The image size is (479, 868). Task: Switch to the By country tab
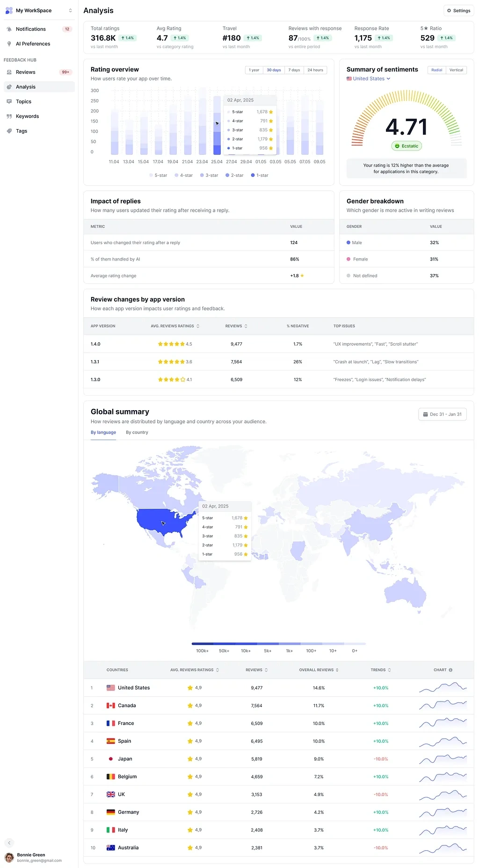pos(137,433)
